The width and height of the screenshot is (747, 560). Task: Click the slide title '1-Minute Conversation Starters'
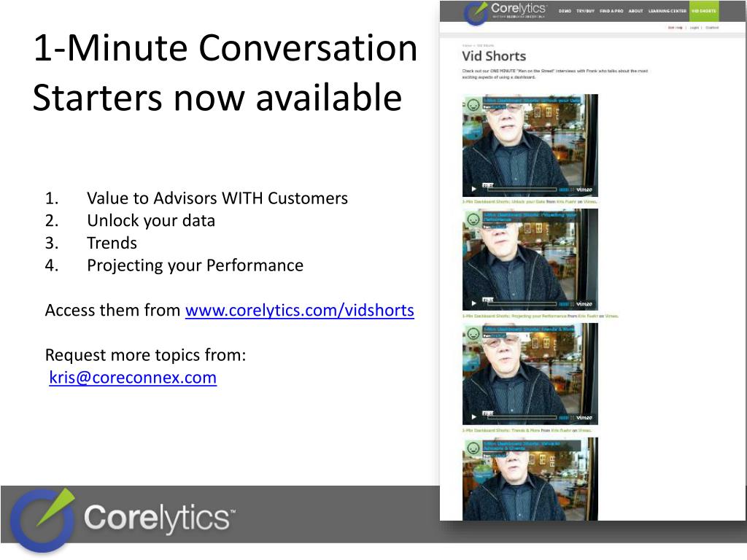[x=225, y=72]
